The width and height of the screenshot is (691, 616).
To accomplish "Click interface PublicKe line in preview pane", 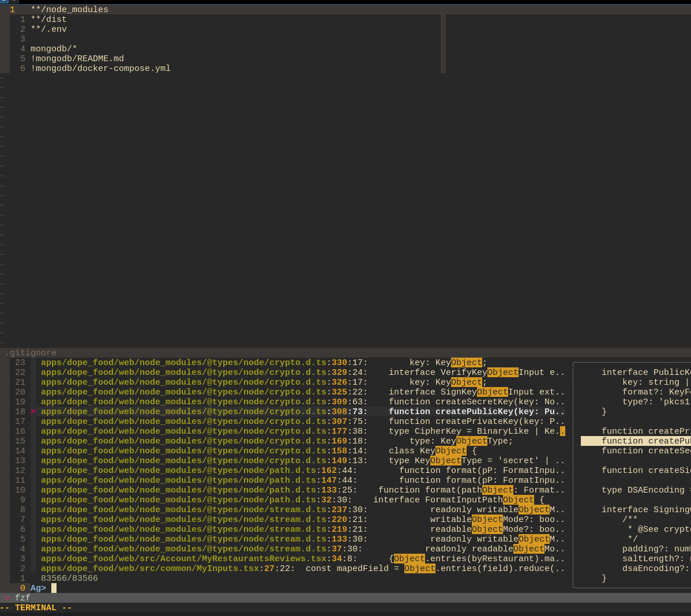I will 646,373.
